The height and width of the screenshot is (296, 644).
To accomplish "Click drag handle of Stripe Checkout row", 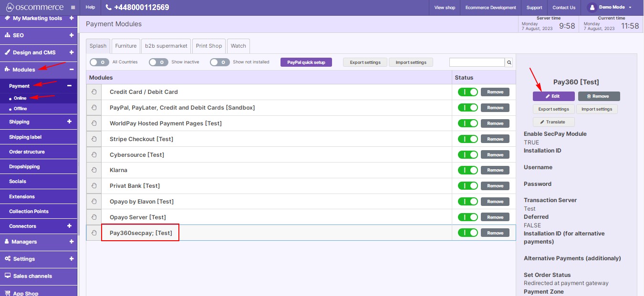I will [x=94, y=139].
